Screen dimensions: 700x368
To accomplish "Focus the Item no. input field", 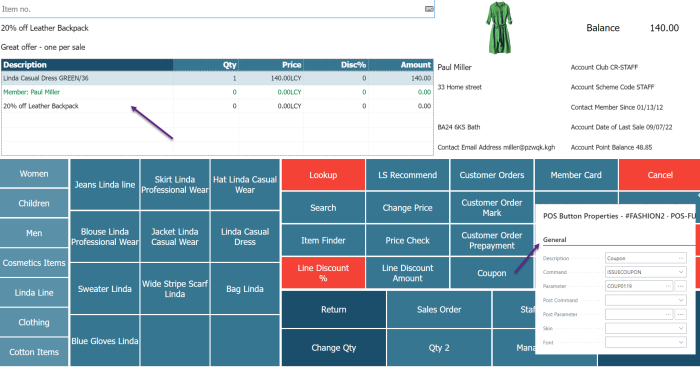I will 212,9.
